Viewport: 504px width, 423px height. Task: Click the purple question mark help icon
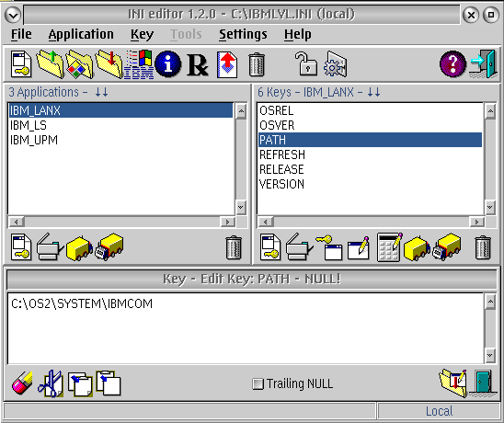[452, 64]
